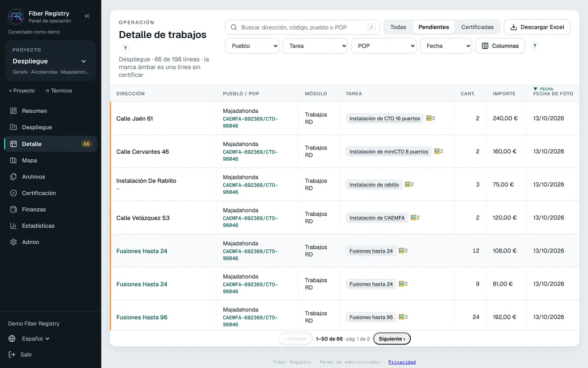Click the Descargar Excel button
Screen dimensions: 588x368
[x=537, y=27]
